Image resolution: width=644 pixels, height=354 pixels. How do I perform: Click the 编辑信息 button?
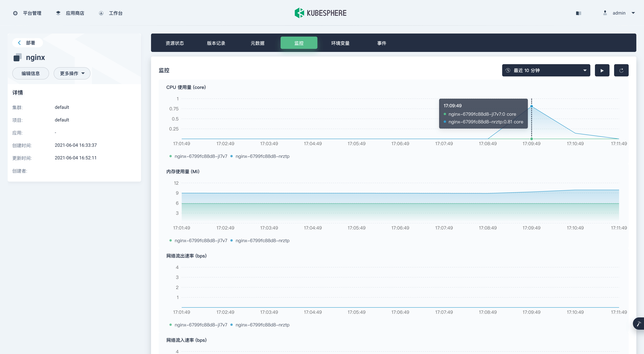(x=30, y=73)
